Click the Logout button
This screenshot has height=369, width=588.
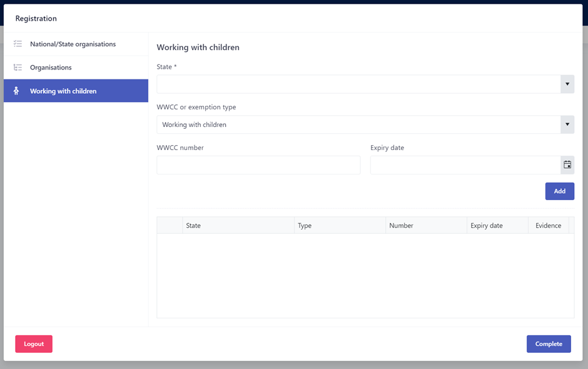34,344
